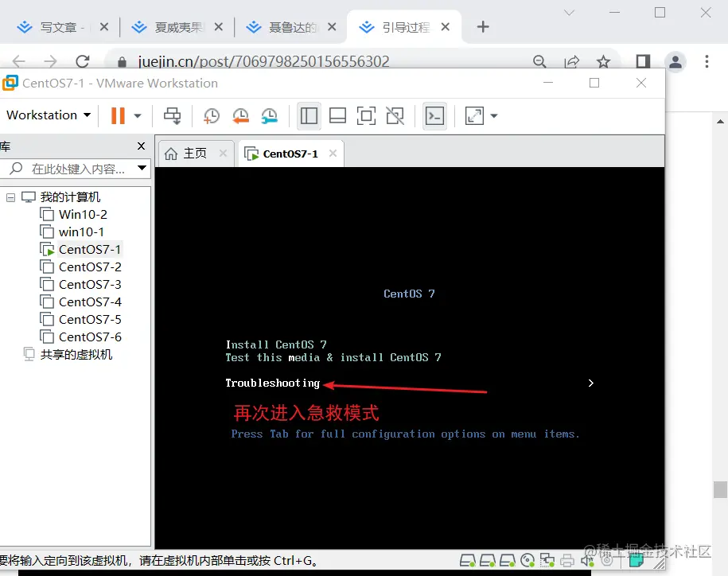Screen dimensions: 728x576
Task: Open the browser profile avatar
Action: [675, 61]
